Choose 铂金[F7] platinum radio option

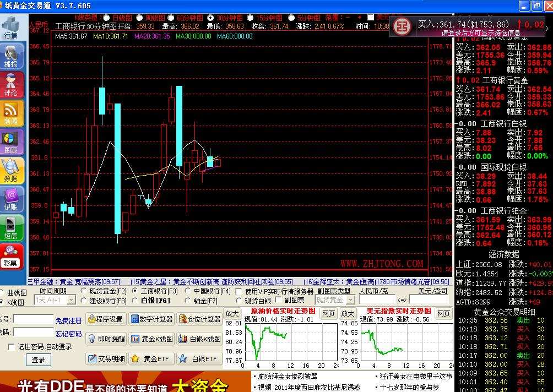188,301
